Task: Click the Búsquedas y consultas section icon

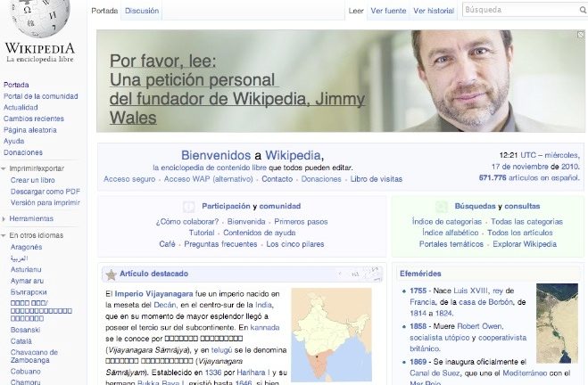Action: click(x=442, y=207)
